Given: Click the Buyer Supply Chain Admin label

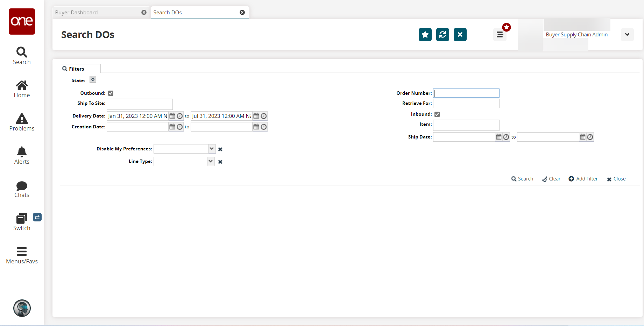Looking at the screenshot, I should click(576, 35).
